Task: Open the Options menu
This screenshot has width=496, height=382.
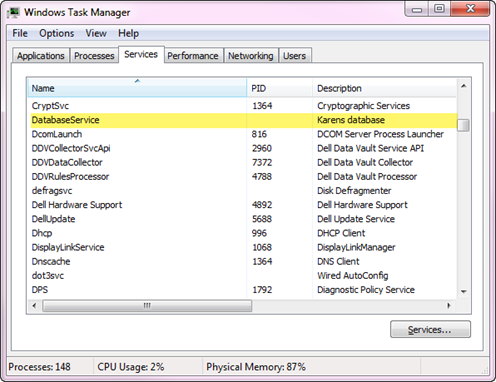Action: (x=57, y=33)
